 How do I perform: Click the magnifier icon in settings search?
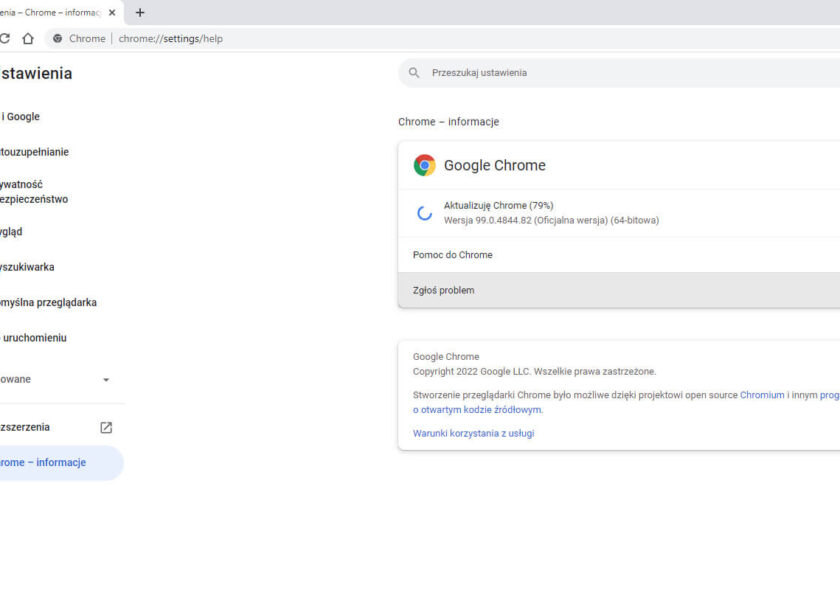tap(414, 72)
